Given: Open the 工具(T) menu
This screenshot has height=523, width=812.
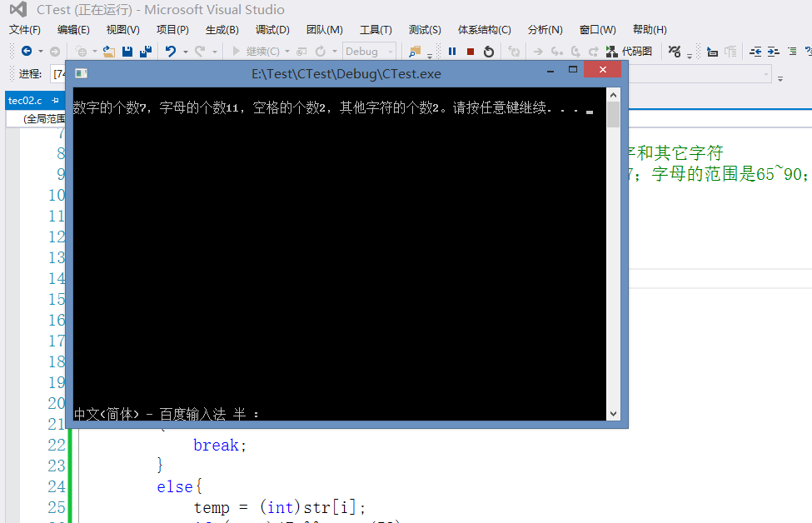Looking at the screenshot, I should click(x=376, y=29).
